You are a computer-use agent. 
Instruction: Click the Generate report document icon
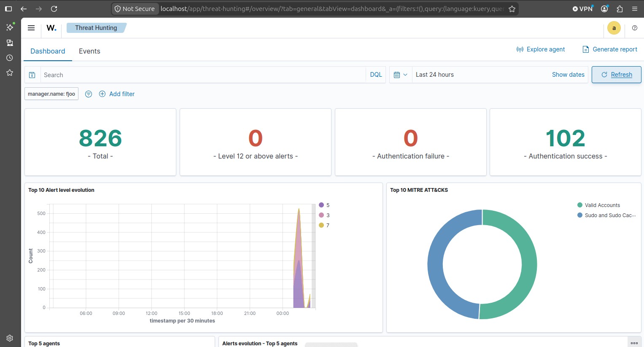click(585, 49)
